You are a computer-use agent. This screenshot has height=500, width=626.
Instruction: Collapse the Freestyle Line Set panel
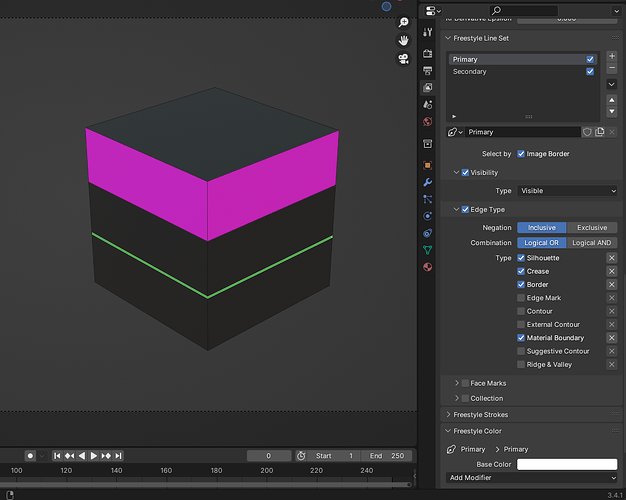[448, 38]
